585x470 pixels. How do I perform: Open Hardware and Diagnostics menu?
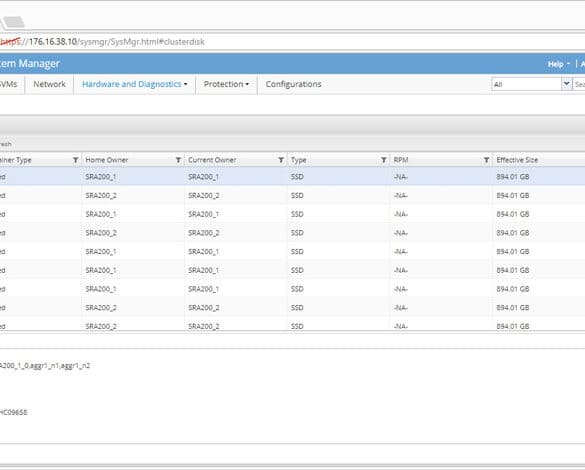pyautogui.click(x=134, y=84)
